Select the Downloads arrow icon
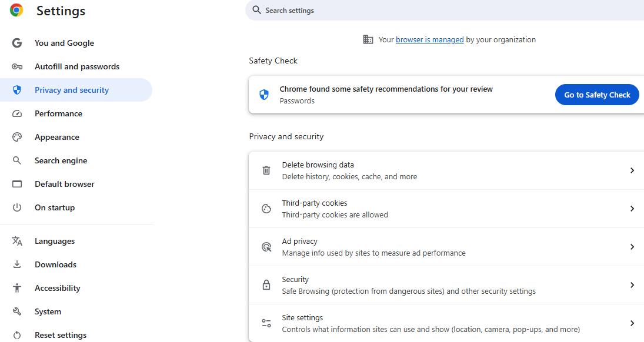 coord(17,264)
